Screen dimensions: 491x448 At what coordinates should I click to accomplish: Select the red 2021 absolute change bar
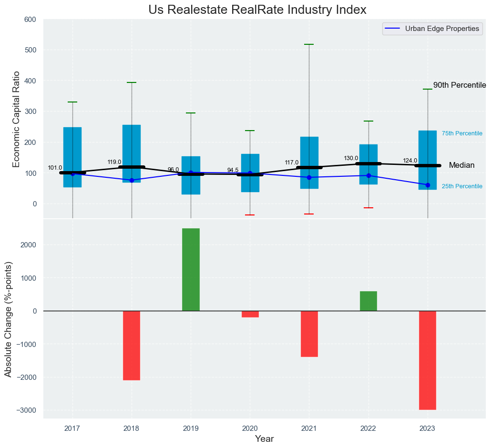(x=309, y=334)
